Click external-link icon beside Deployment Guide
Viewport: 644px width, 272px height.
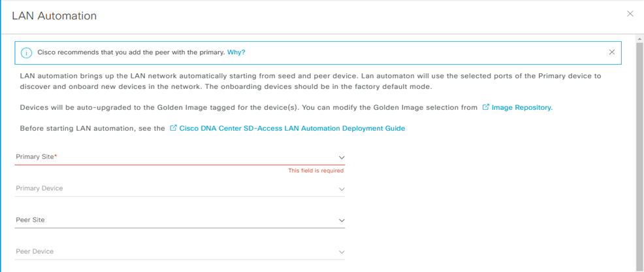pyautogui.click(x=173, y=128)
